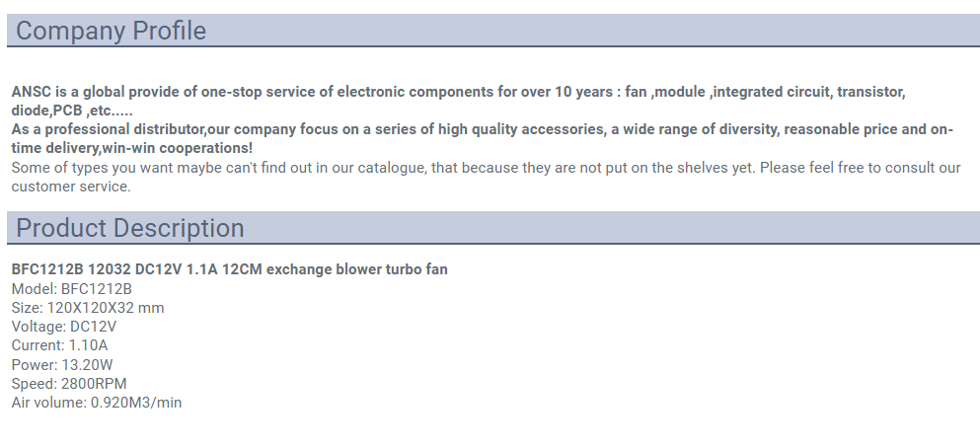The image size is (980, 448).
Task: Click the line ending "consult our customer service"
Action: pos(486,177)
